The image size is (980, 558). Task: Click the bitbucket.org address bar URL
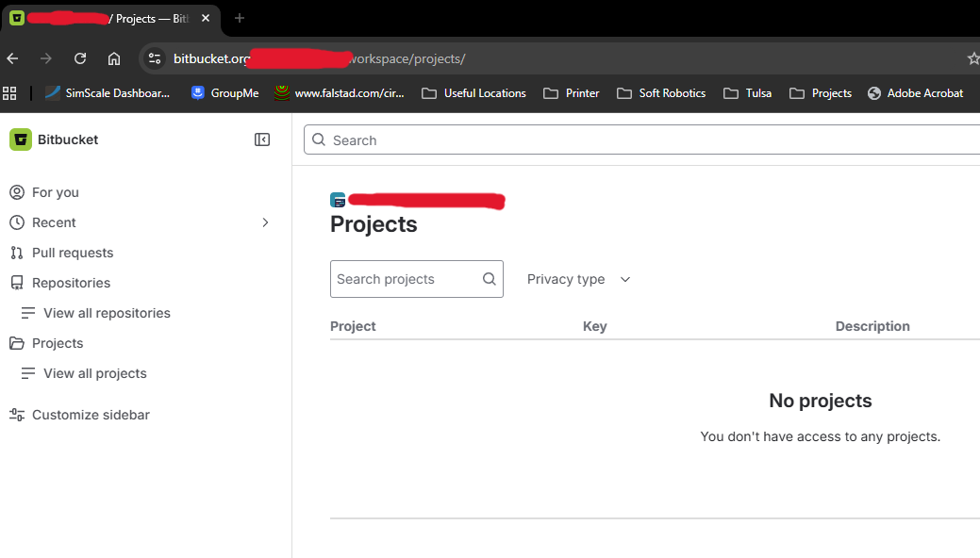click(x=320, y=58)
